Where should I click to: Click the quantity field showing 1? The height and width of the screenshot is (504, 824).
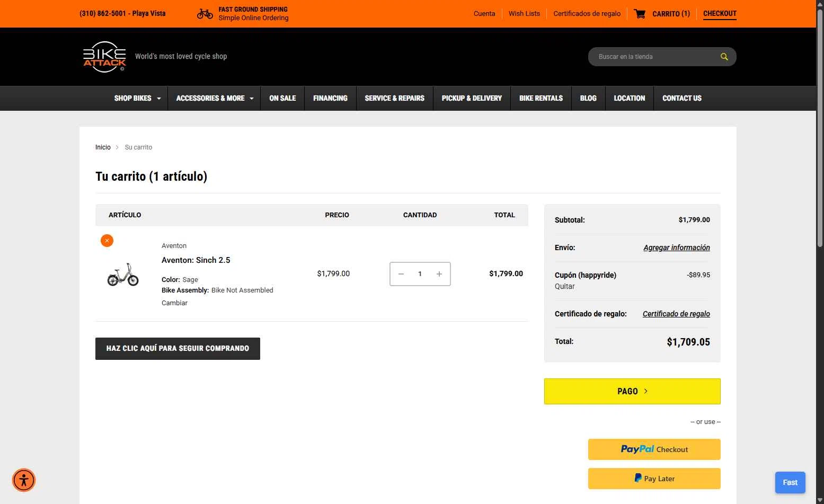(420, 274)
